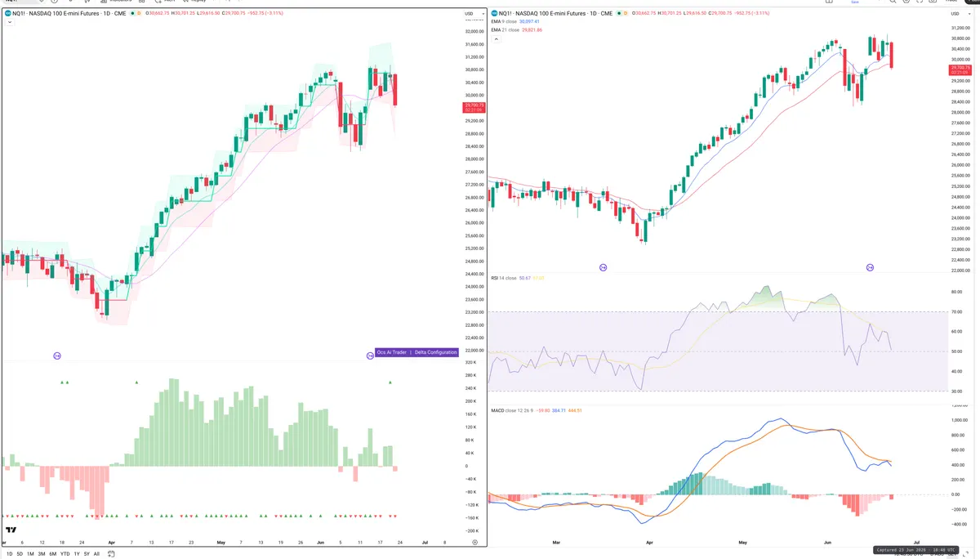Set time range to 1D

(9, 554)
